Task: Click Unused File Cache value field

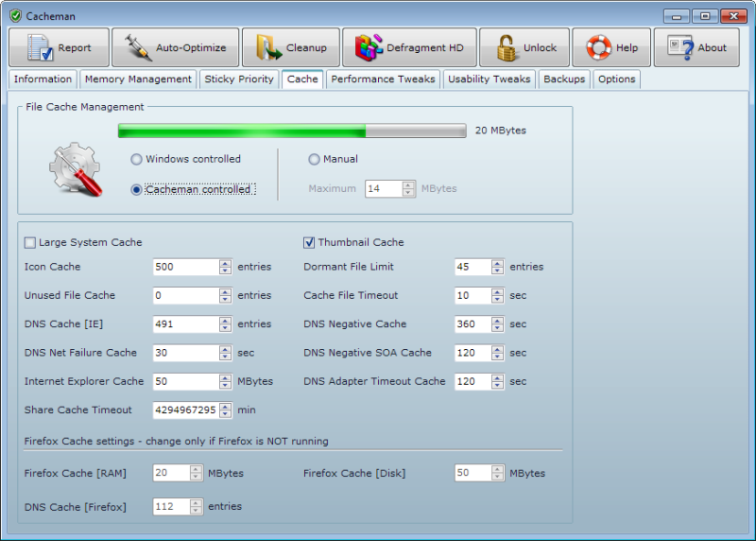Action: coord(186,295)
